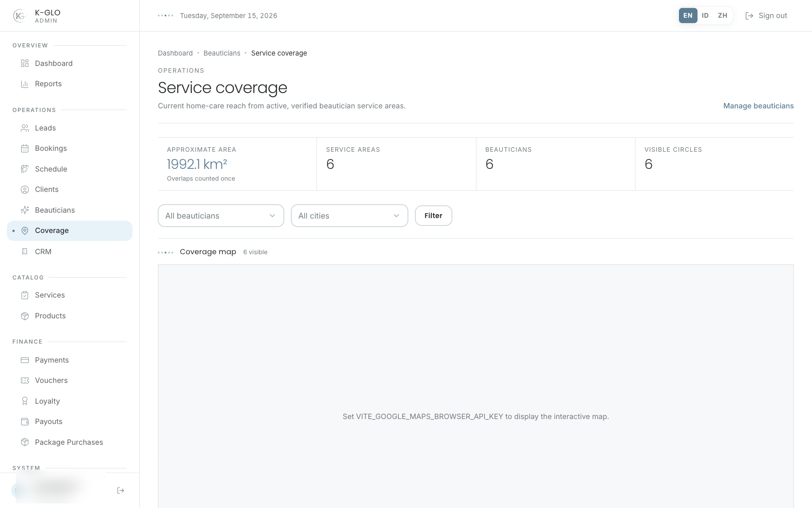
Task: Click the Beauticians sparkle icon
Action: (x=25, y=210)
